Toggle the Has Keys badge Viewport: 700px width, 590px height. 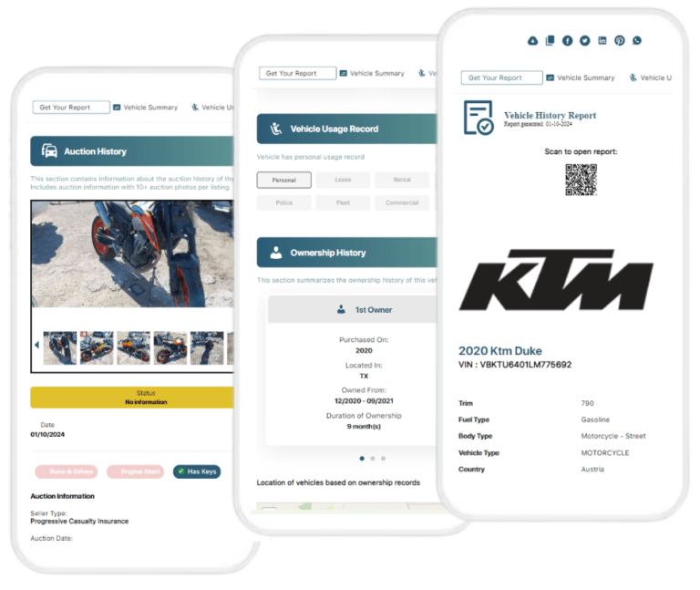197,471
